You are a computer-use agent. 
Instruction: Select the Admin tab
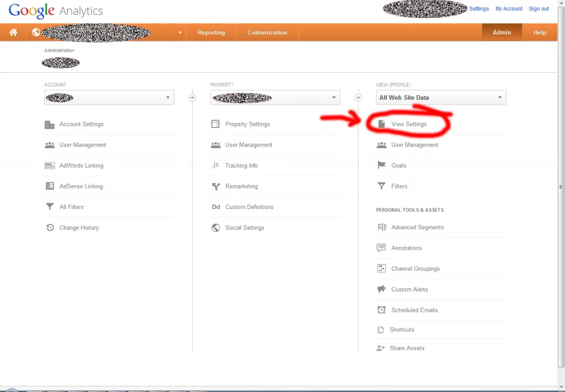coord(502,33)
